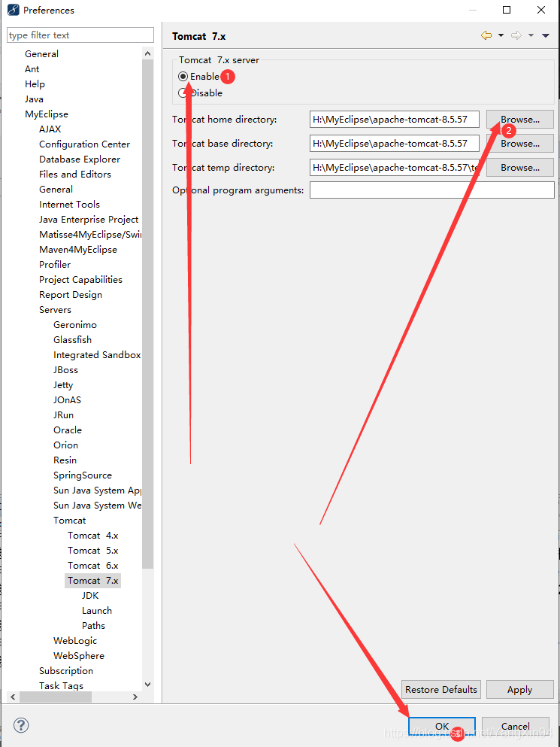Select WebLogic server entry
This screenshot has width=560, height=747.
click(x=74, y=641)
